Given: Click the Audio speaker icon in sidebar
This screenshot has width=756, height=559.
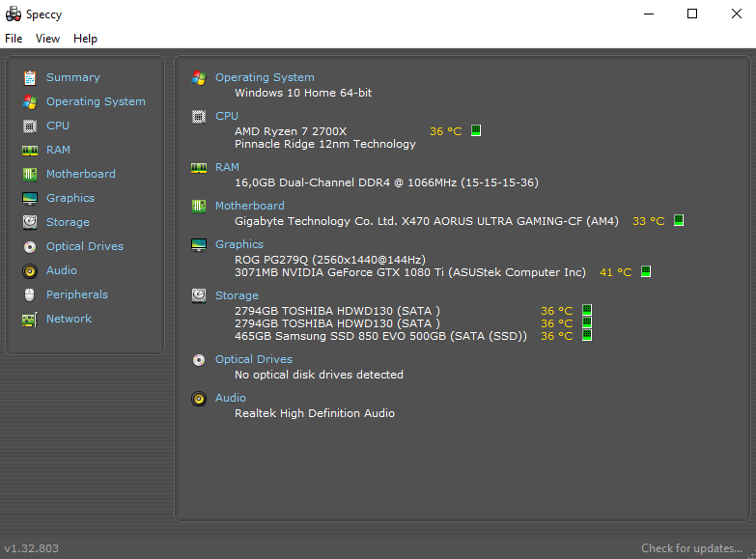Looking at the screenshot, I should pos(30,271).
